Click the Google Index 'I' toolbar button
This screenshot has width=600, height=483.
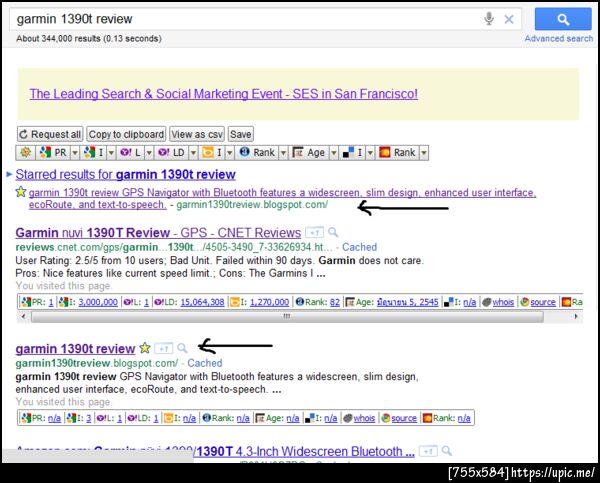(95, 152)
